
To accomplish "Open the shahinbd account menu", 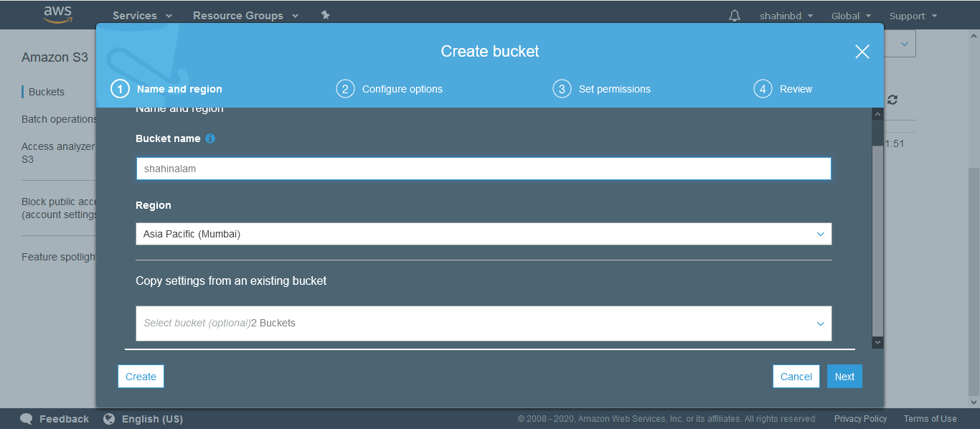I will click(x=786, y=16).
